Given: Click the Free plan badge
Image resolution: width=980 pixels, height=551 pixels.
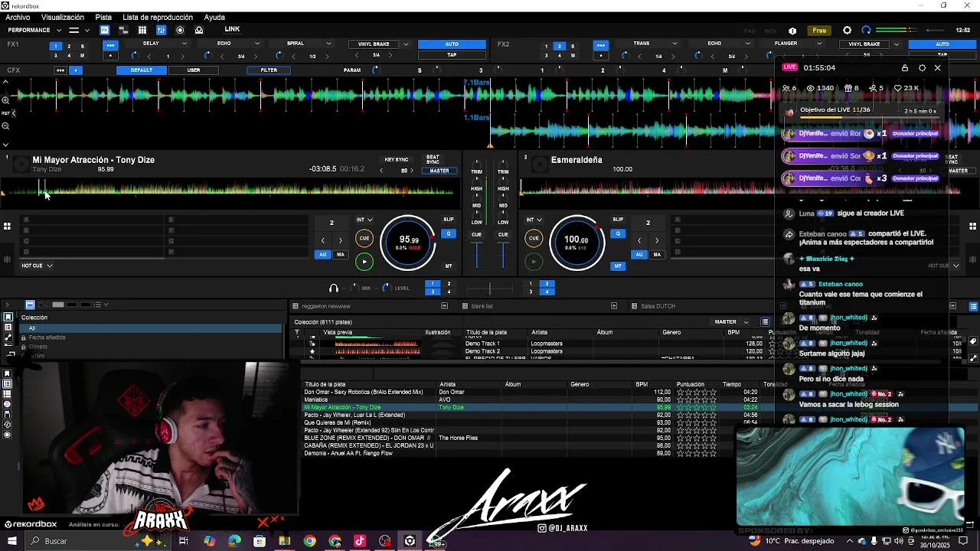Looking at the screenshot, I should [819, 31].
